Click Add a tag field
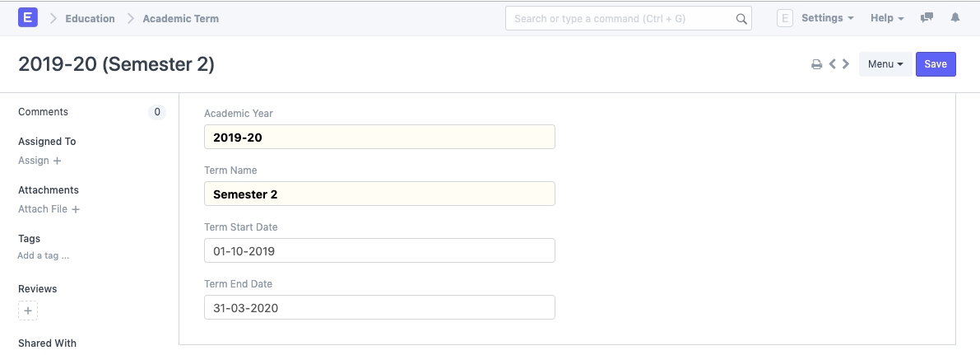Viewport: 980px width, 355px height. click(x=44, y=256)
